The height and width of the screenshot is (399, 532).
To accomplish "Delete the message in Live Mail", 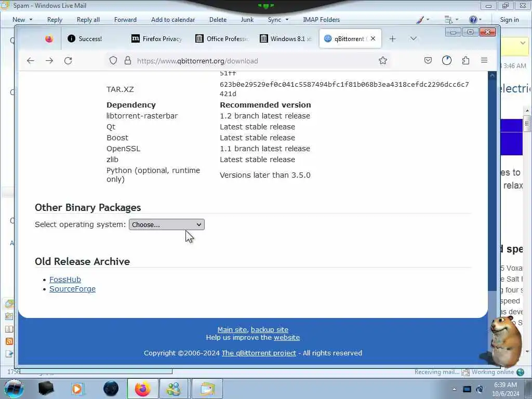I will (x=218, y=20).
